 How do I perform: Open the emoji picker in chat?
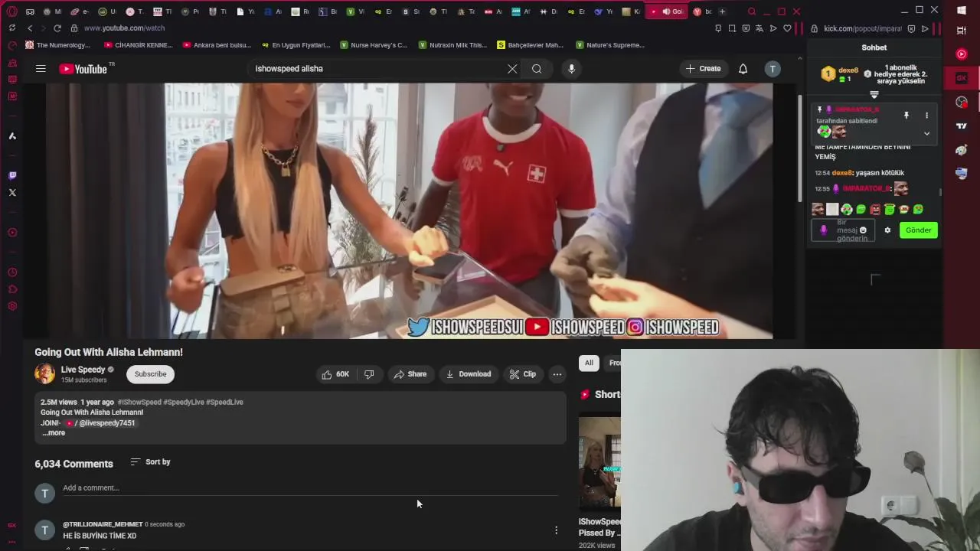tap(863, 230)
